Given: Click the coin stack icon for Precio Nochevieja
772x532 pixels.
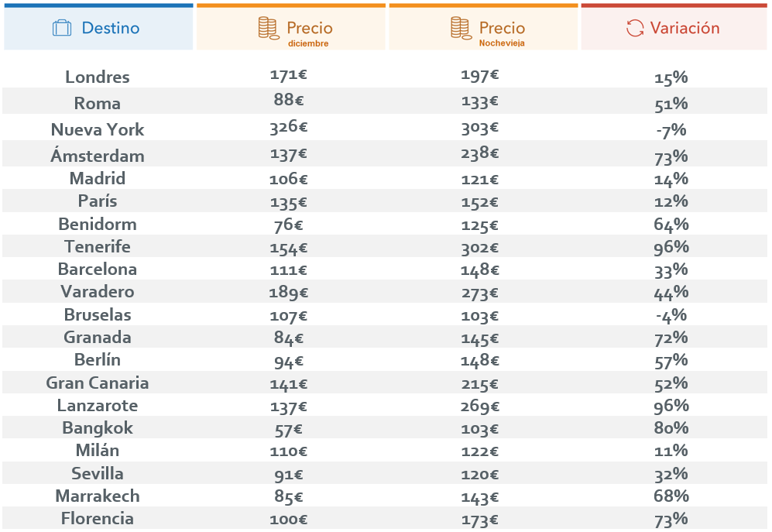Looking at the screenshot, I should (x=461, y=28).
